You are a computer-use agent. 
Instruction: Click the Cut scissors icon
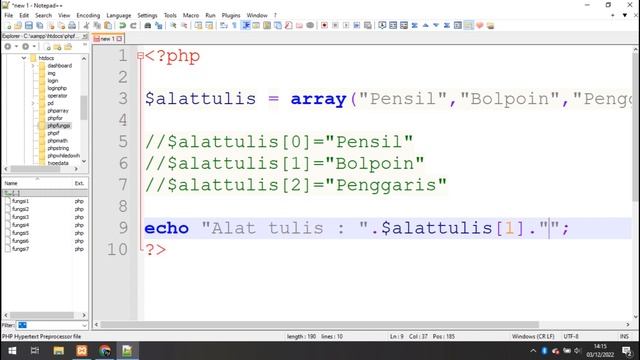tap(86, 26)
